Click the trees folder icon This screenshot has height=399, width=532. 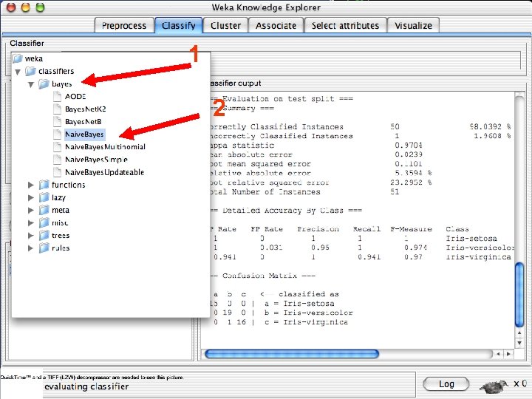(44, 236)
